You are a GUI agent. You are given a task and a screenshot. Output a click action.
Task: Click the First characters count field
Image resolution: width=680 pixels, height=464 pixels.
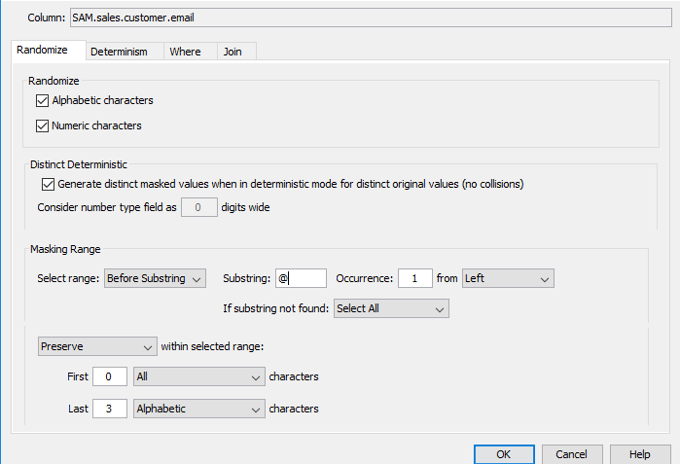[110, 377]
